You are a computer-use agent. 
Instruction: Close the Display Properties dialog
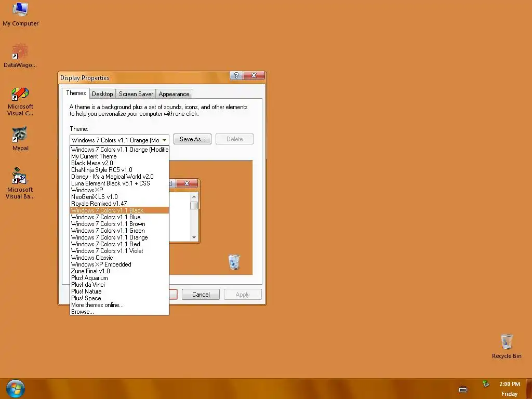[254, 75]
